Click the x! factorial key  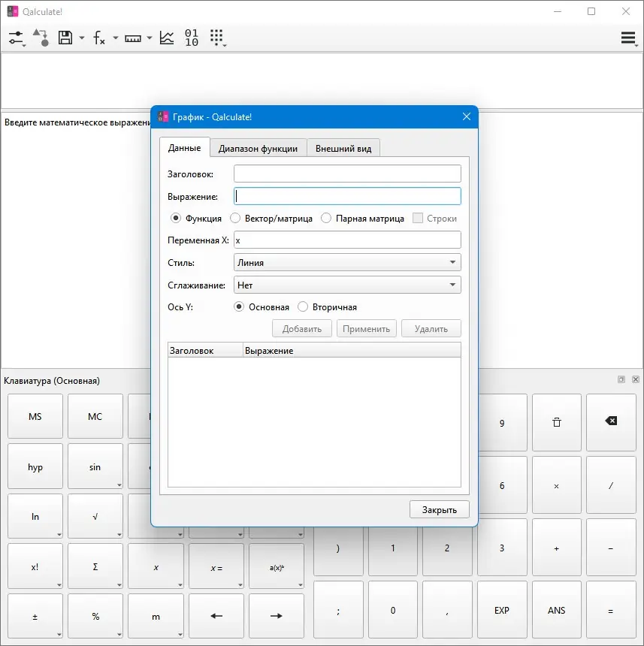(x=35, y=566)
